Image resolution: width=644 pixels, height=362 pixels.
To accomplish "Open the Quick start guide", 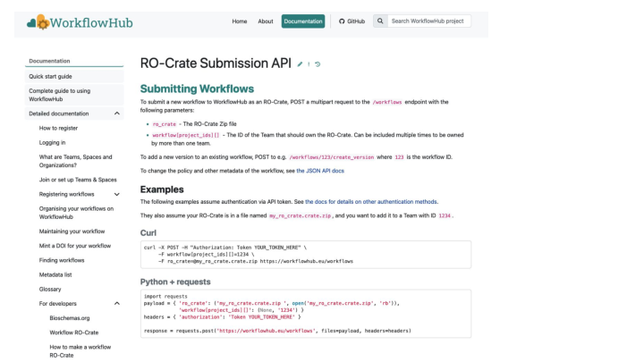I will [x=74, y=76].
